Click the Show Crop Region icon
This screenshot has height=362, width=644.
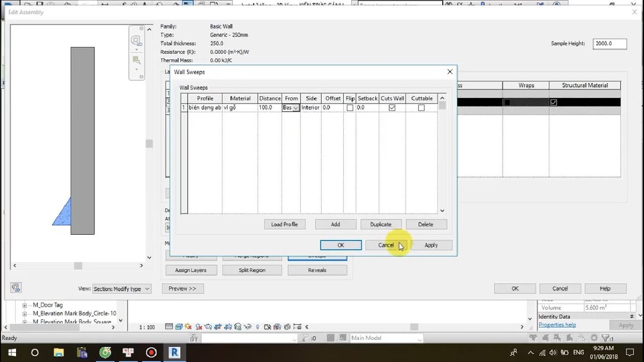pos(228,327)
